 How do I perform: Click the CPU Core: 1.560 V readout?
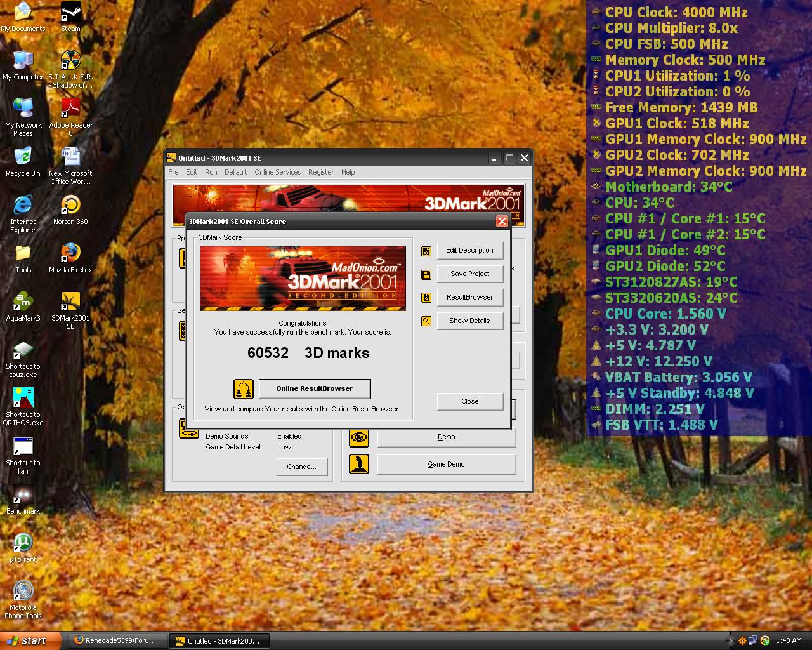[x=665, y=314]
